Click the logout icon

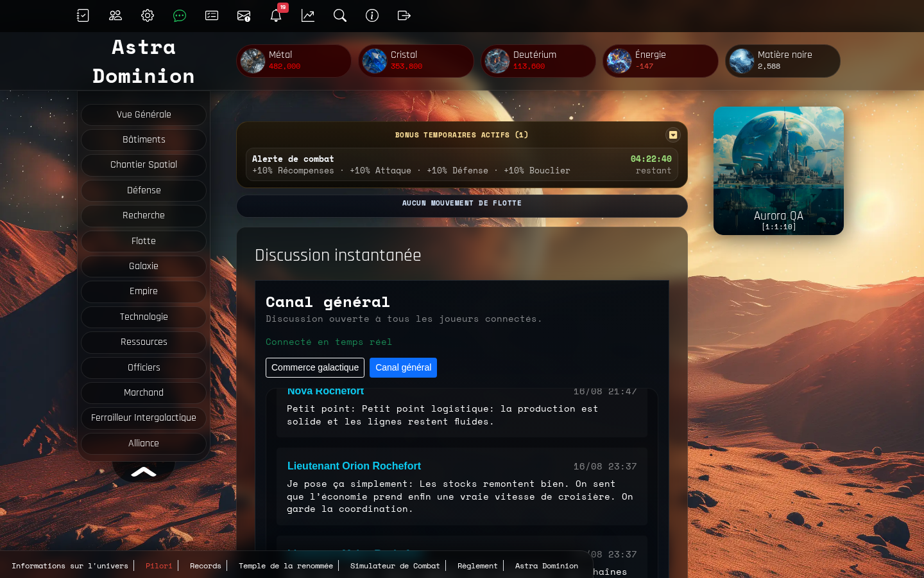(404, 15)
